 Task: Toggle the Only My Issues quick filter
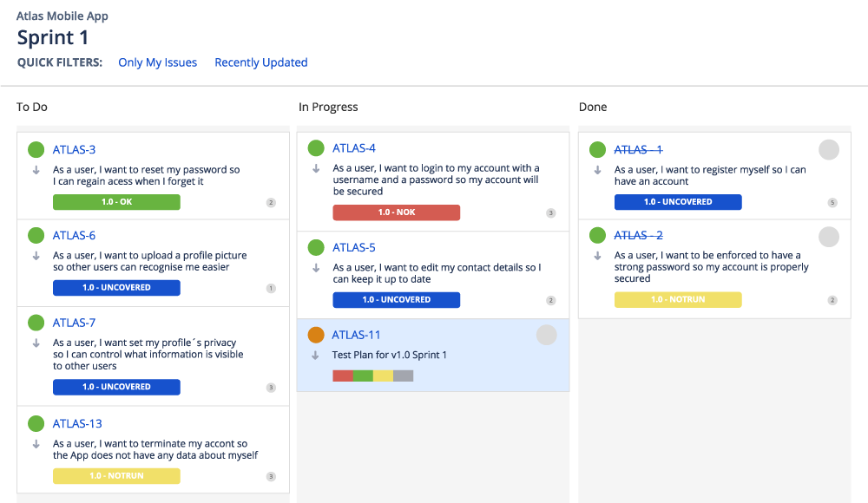pyautogui.click(x=157, y=62)
